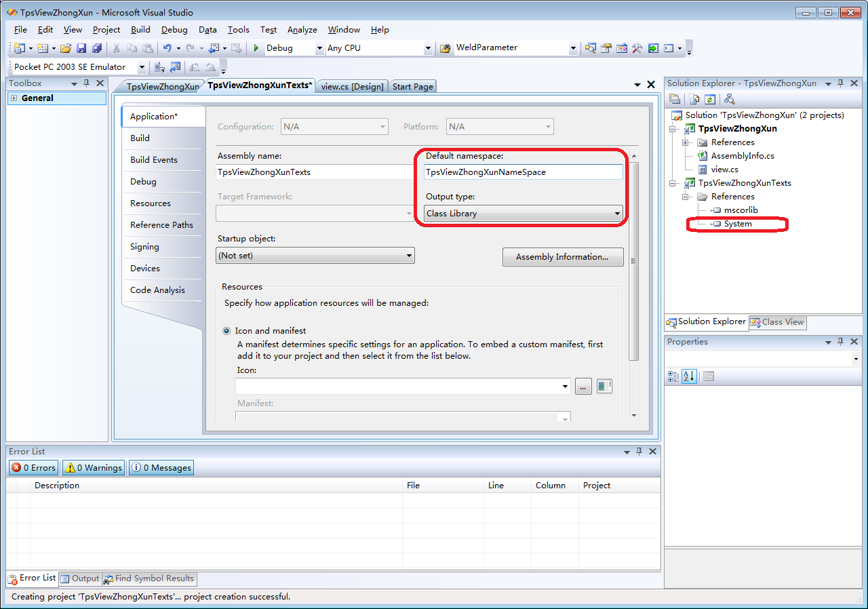Open the Project menu
Image resolution: width=868 pixels, height=609 pixels.
coord(106,30)
